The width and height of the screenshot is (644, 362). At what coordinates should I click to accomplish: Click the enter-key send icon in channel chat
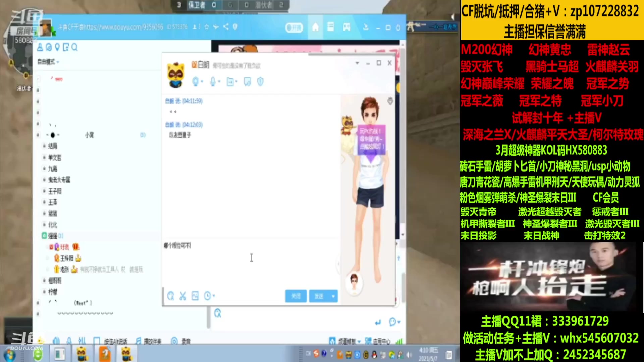(378, 322)
